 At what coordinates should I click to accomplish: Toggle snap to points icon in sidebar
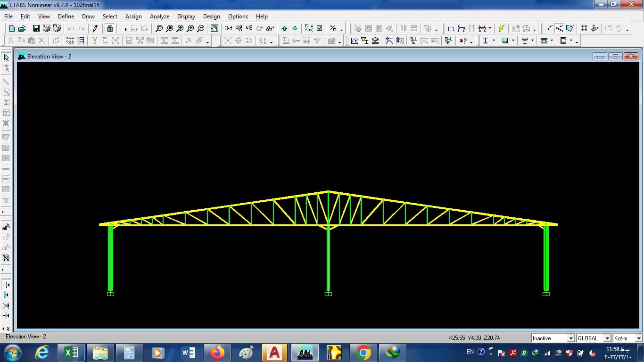pyautogui.click(x=6, y=285)
